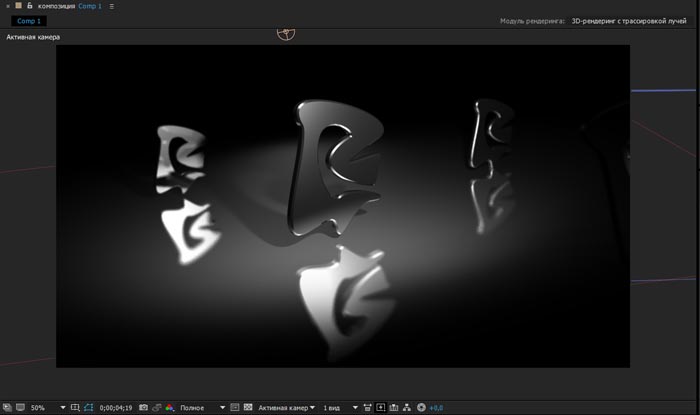Viewport: 700px width, 415px height.
Task: Open grid and guide options icon
Action: (x=75, y=407)
